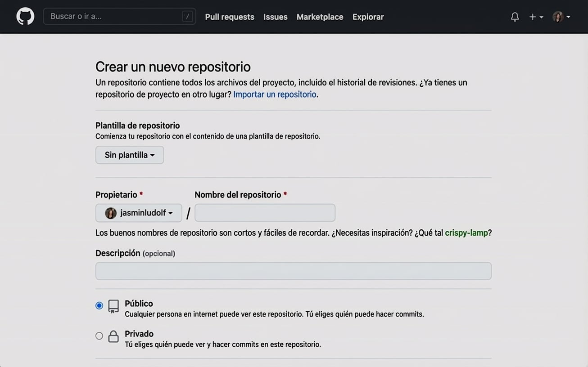Use suggested name crispy-lamp
The image size is (588, 367).
[466, 233]
